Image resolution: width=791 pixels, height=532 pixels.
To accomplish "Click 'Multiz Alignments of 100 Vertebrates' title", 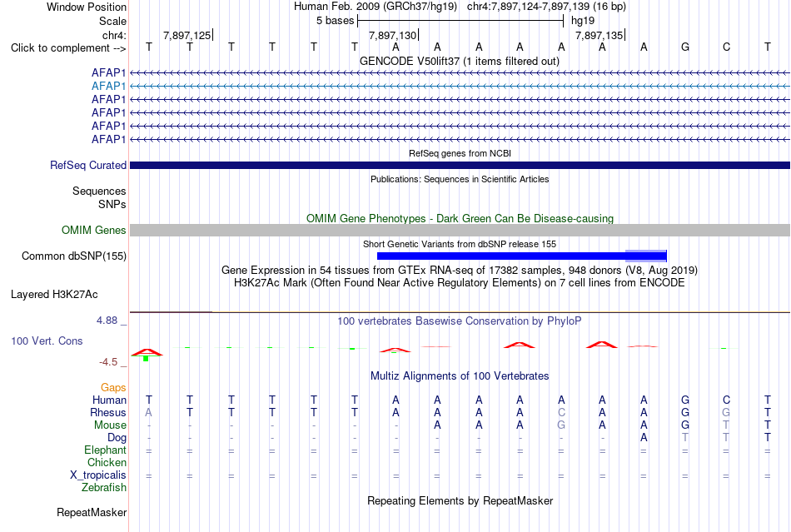I will pyautogui.click(x=460, y=376).
